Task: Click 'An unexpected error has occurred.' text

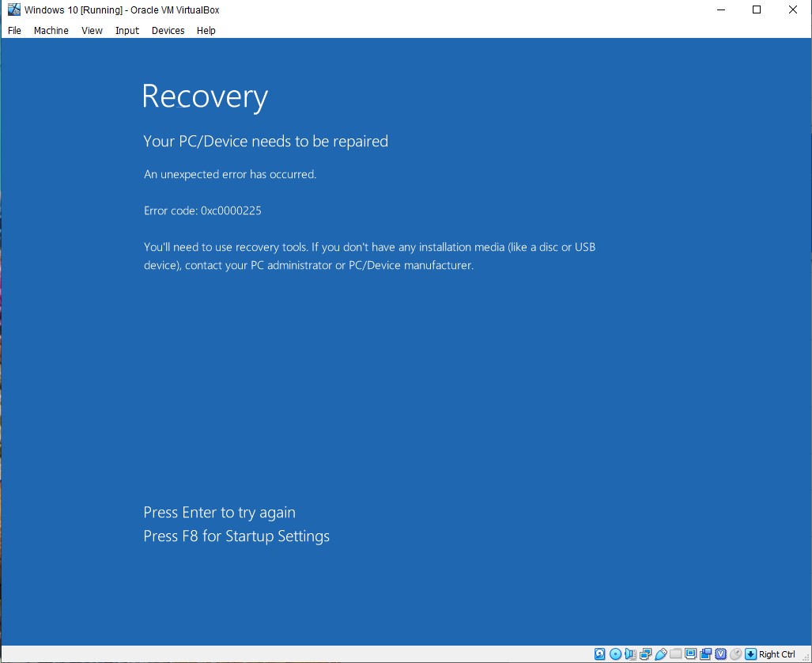Action: click(230, 174)
